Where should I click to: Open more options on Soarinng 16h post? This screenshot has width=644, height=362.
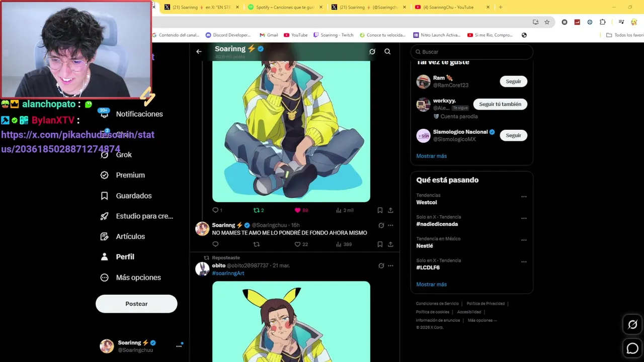click(390, 225)
